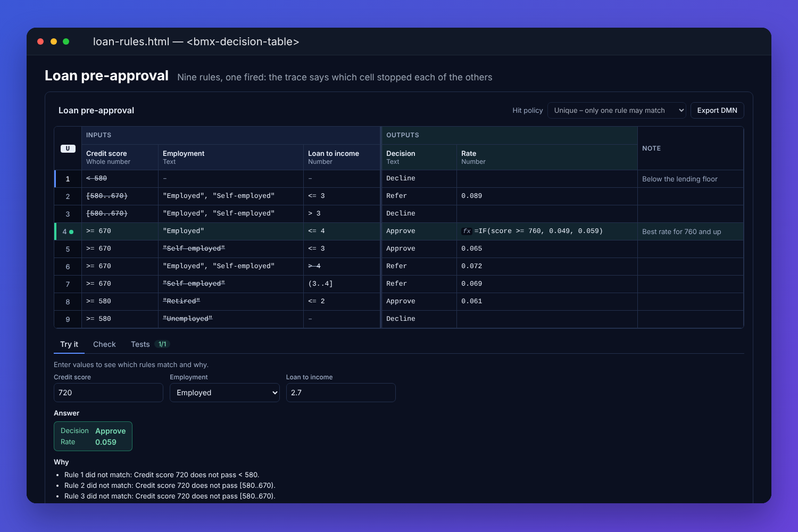Viewport: 798px width, 532px height.
Task: Click the "Retired" employment cell
Action: (x=231, y=302)
